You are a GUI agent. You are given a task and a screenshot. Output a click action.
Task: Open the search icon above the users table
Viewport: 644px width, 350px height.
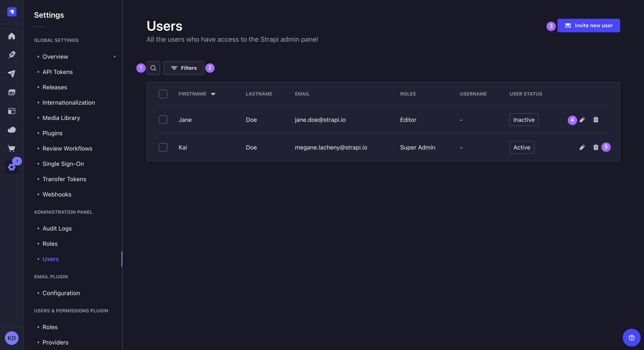click(x=153, y=68)
